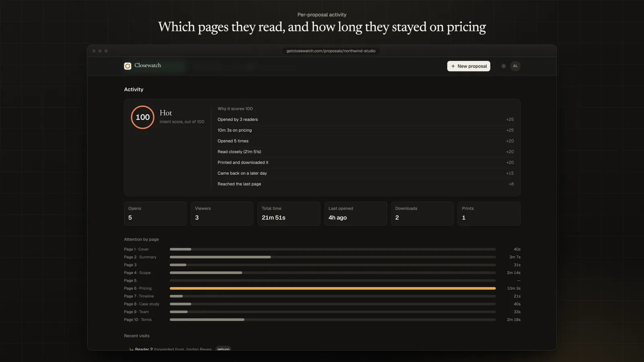Click the browser URL address bar

pyautogui.click(x=331, y=51)
